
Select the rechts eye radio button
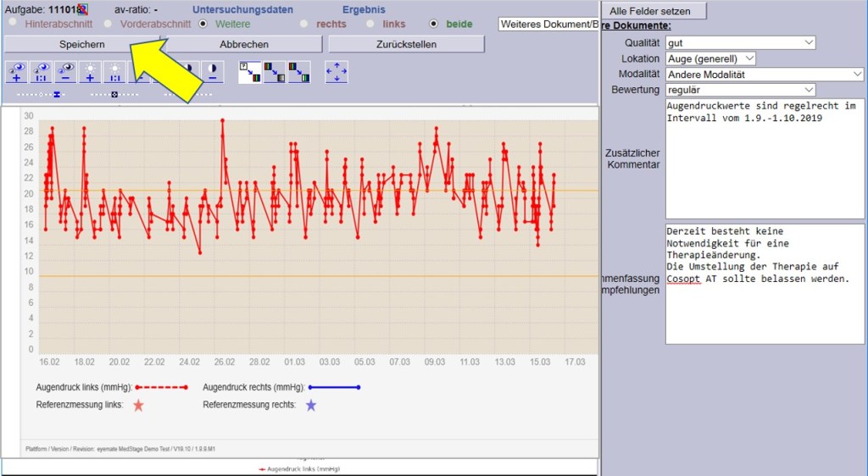[x=304, y=24]
